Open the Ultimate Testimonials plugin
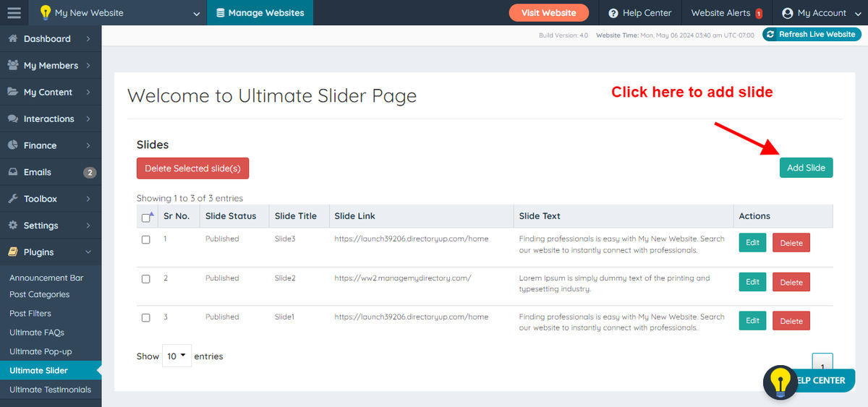 pyautogui.click(x=50, y=390)
